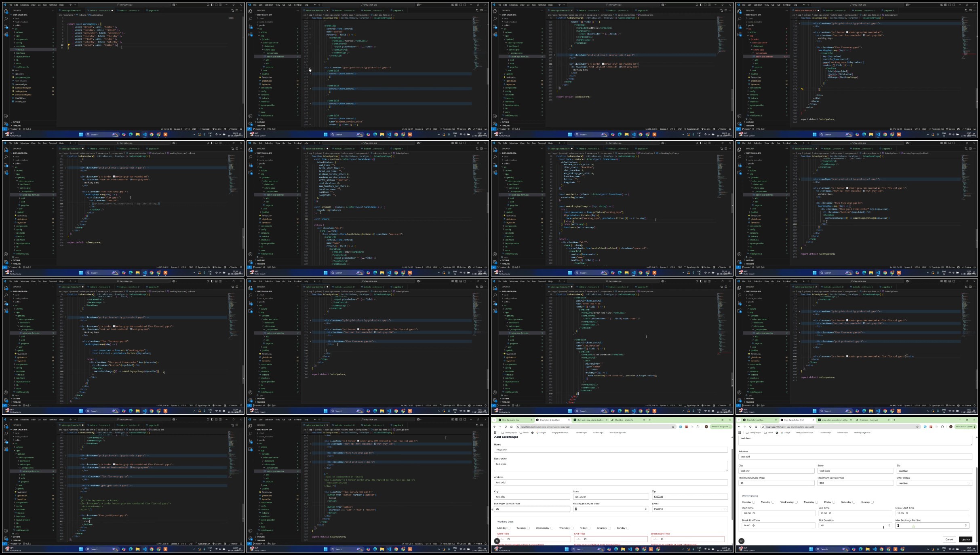The width and height of the screenshot is (980, 555).
Task: Open Google bookmark in the Update-button browser frame
Action: (786, 433)
